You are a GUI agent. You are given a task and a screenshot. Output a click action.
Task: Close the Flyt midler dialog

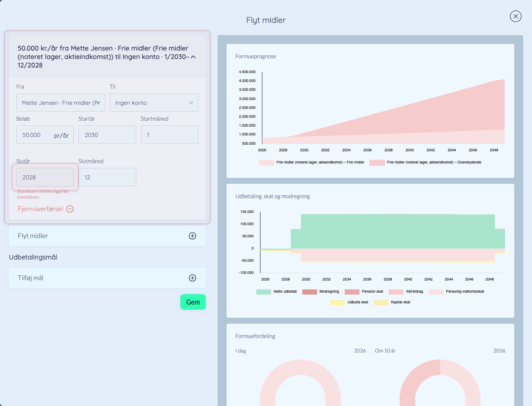(515, 16)
